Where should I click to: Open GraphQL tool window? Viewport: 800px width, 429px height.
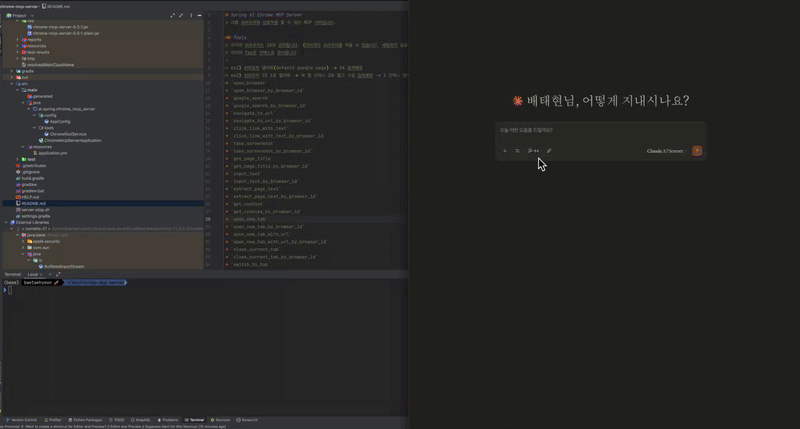[141, 420]
